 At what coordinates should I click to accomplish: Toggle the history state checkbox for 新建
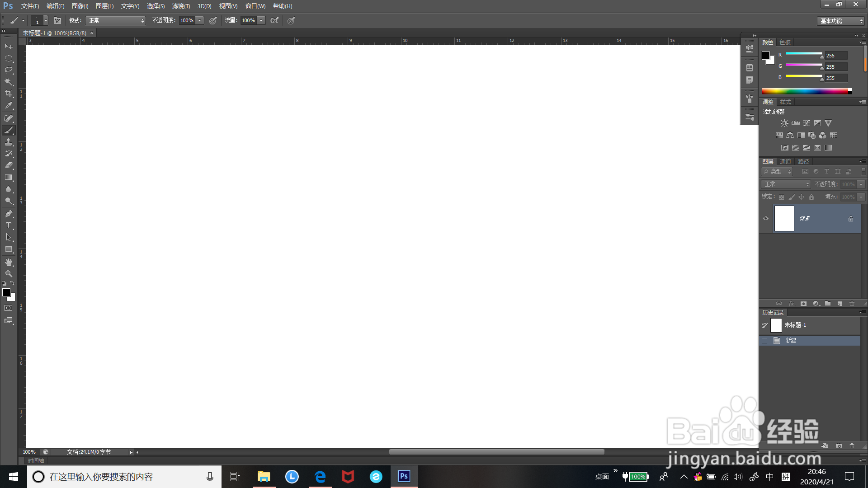point(764,341)
